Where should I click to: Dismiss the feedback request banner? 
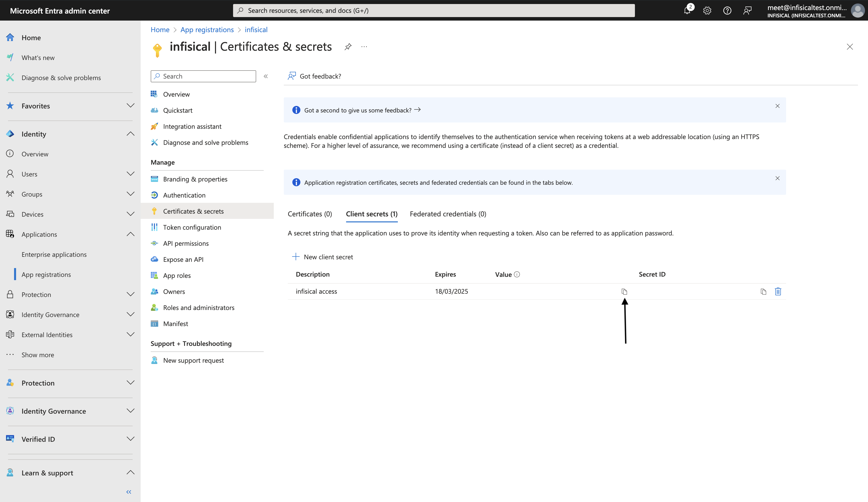(x=777, y=106)
